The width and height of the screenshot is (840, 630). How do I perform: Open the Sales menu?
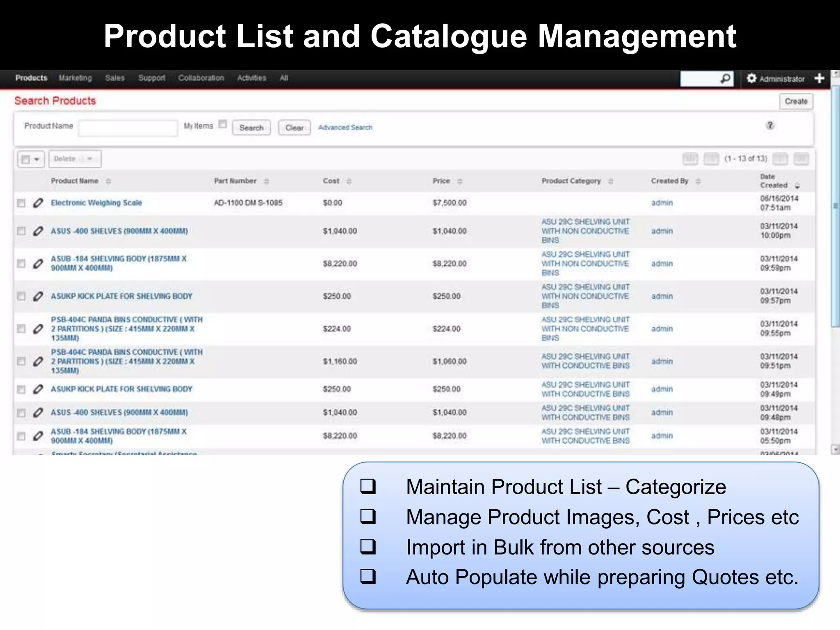tap(115, 78)
